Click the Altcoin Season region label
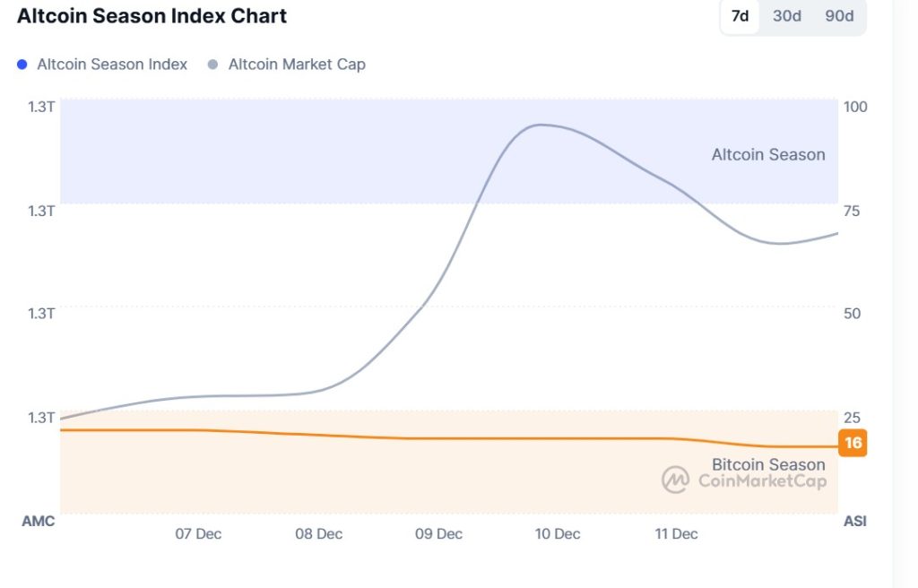Viewport: 918px width, 588px height. pos(767,154)
